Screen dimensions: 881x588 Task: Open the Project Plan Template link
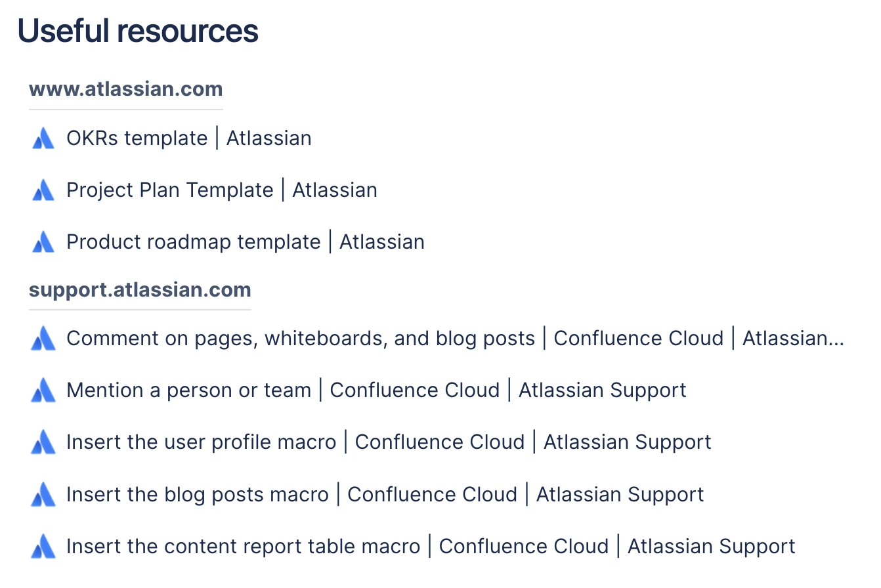click(x=222, y=190)
